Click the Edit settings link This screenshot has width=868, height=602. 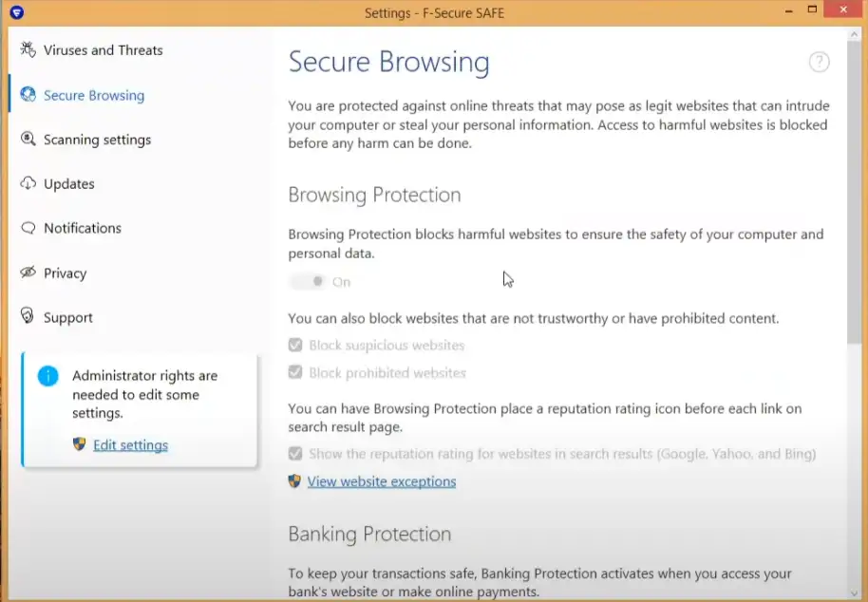click(130, 444)
